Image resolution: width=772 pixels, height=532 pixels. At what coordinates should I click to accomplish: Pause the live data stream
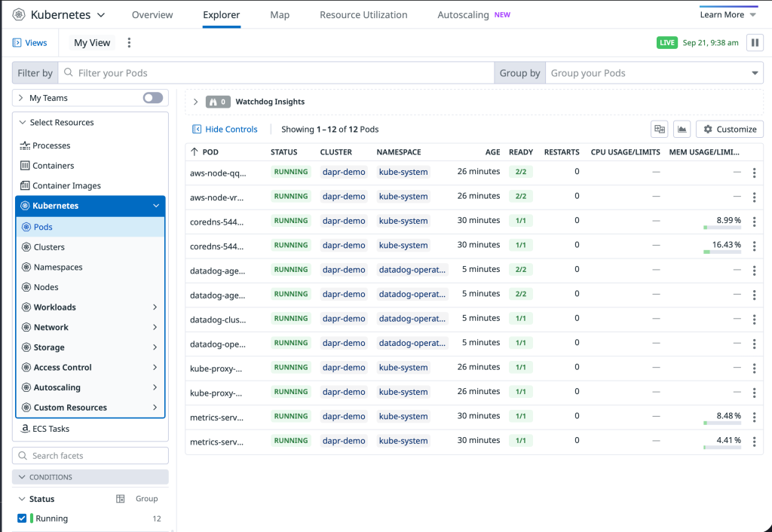(755, 42)
